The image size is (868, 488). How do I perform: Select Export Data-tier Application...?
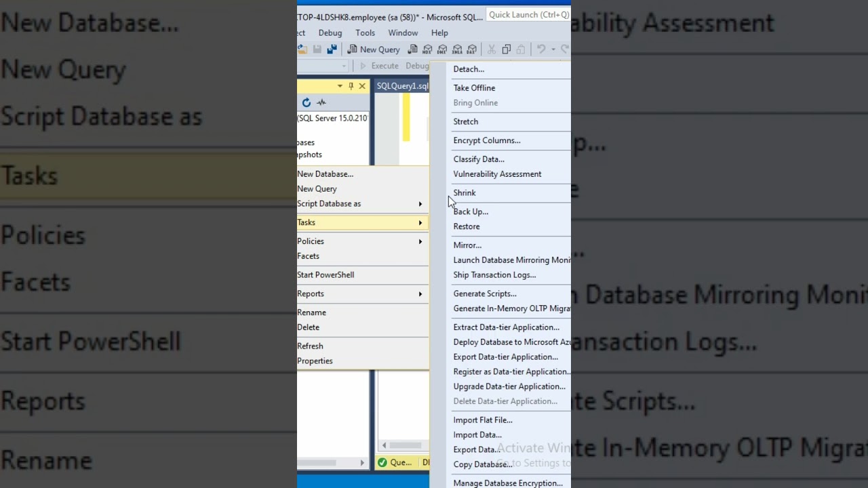coord(500,357)
